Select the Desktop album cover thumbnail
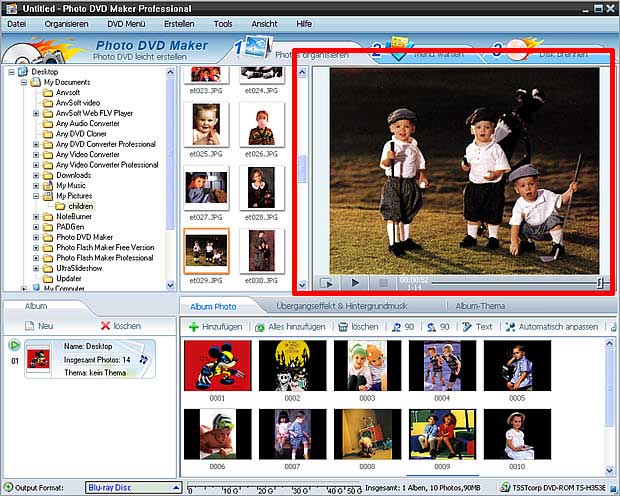Viewport: 620px width, 496px height. (38, 359)
